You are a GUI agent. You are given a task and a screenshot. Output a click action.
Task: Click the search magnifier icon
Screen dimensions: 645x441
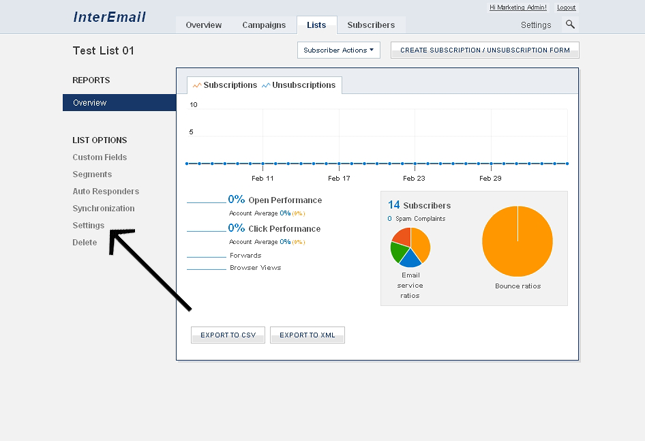[x=570, y=24]
